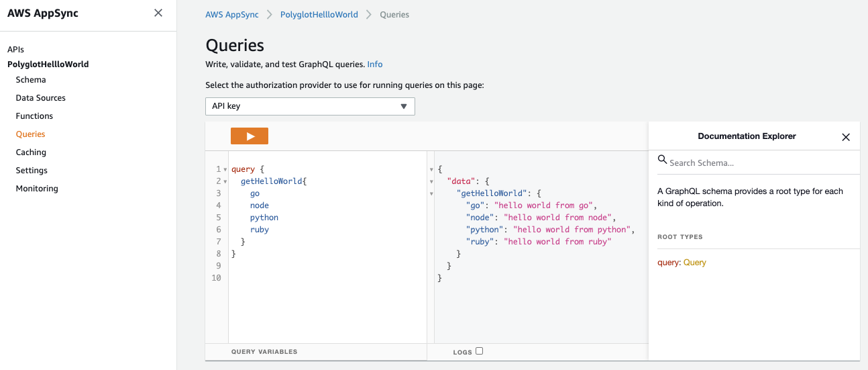Collapse the getHelloWorld block on line 2
Viewport: 868px width, 370px height.
point(225,182)
